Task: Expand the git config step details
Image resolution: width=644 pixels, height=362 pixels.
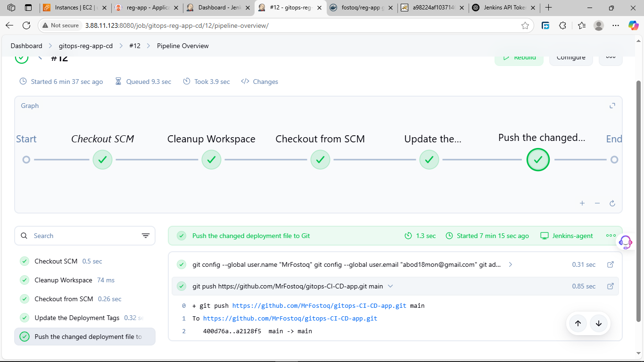Action: tap(511, 264)
